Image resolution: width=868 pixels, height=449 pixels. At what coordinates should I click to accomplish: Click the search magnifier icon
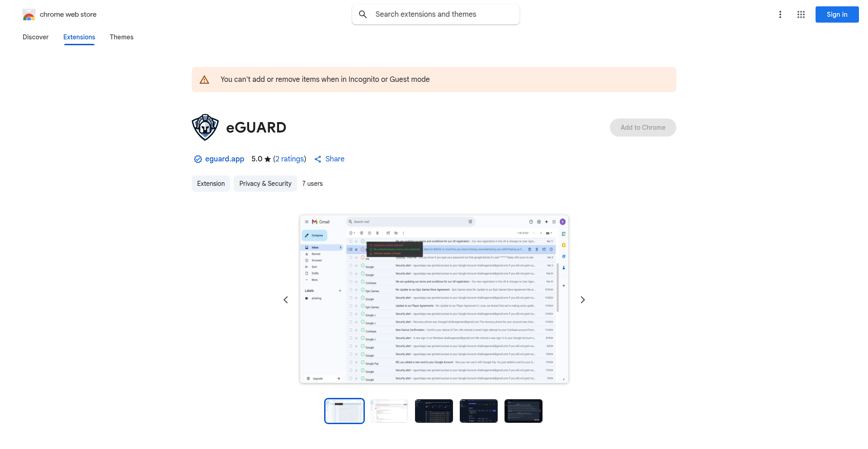[363, 14]
